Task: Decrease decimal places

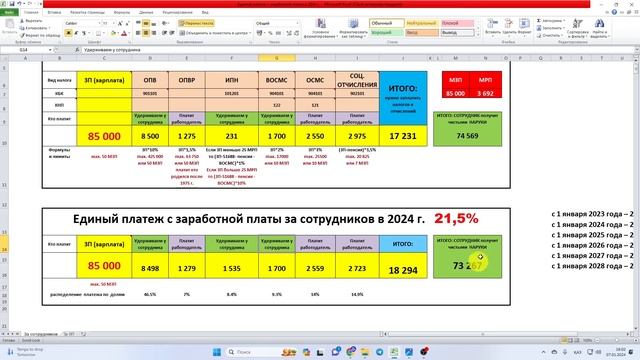Action: (x=296, y=33)
